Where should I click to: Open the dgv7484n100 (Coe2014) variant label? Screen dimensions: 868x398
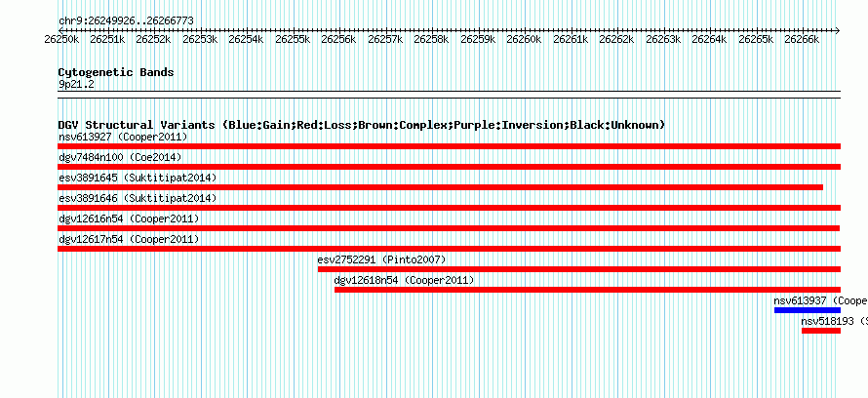pos(120,157)
